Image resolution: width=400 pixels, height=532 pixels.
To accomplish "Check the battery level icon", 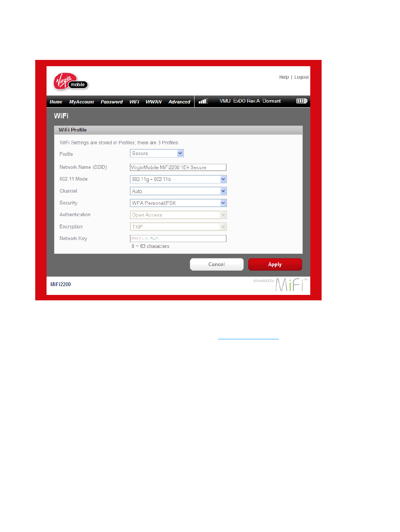I will pyautogui.click(x=302, y=101).
